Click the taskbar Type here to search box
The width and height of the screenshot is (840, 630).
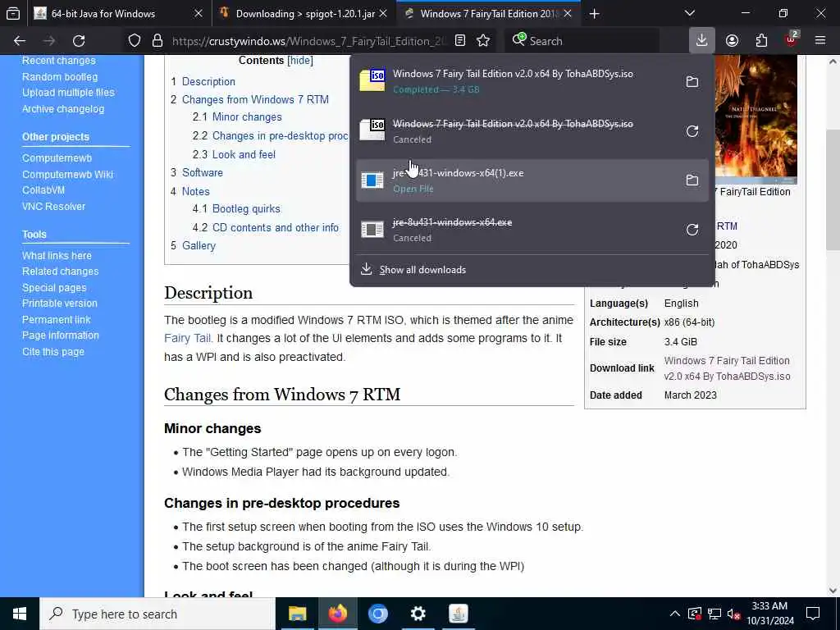tap(157, 614)
